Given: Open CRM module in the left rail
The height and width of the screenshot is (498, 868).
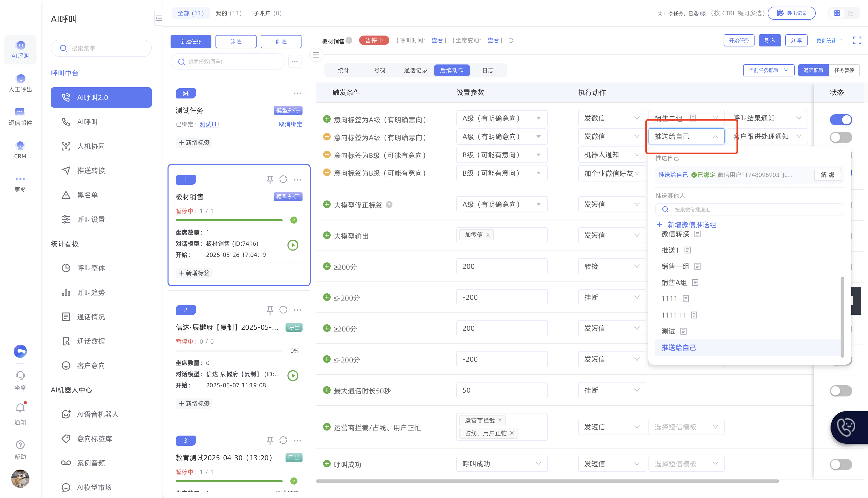Looking at the screenshot, I should click(20, 150).
